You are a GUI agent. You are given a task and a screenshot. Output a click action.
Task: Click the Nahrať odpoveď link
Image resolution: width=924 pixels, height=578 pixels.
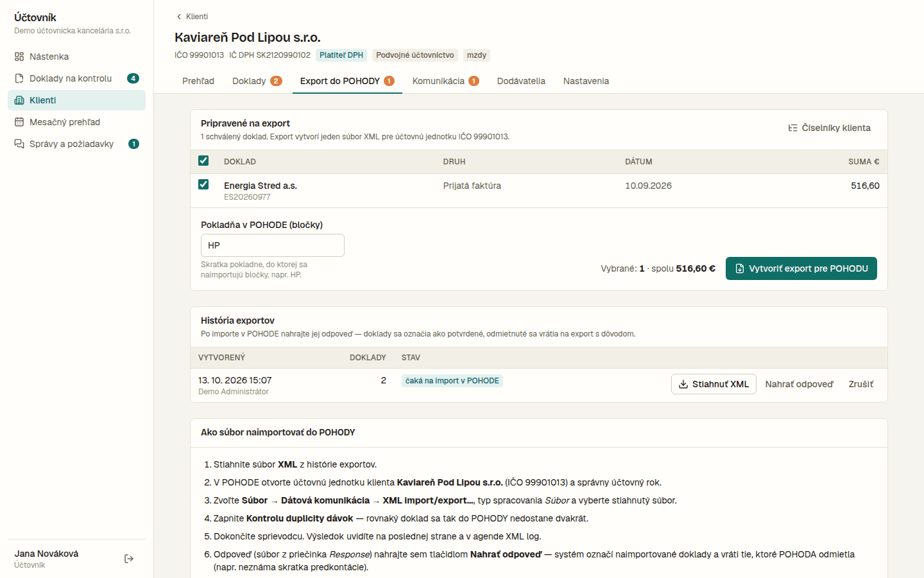click(x=799, y=384)
